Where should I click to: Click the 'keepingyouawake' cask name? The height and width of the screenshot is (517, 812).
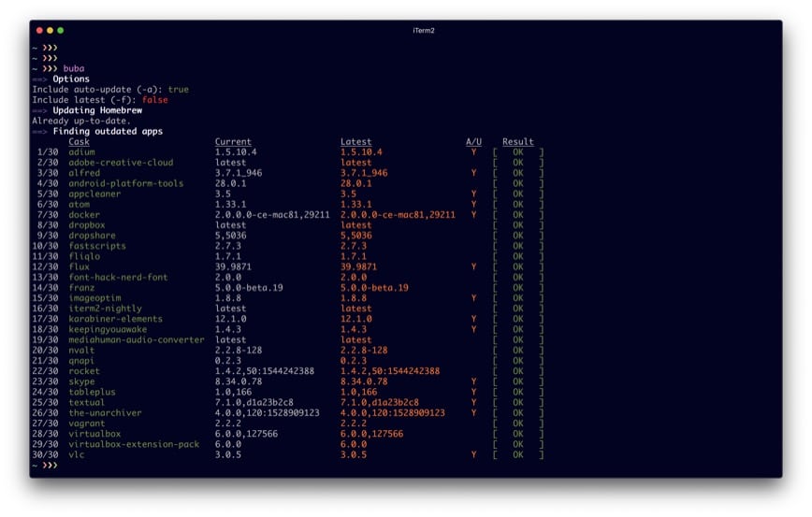click(108, 329)
